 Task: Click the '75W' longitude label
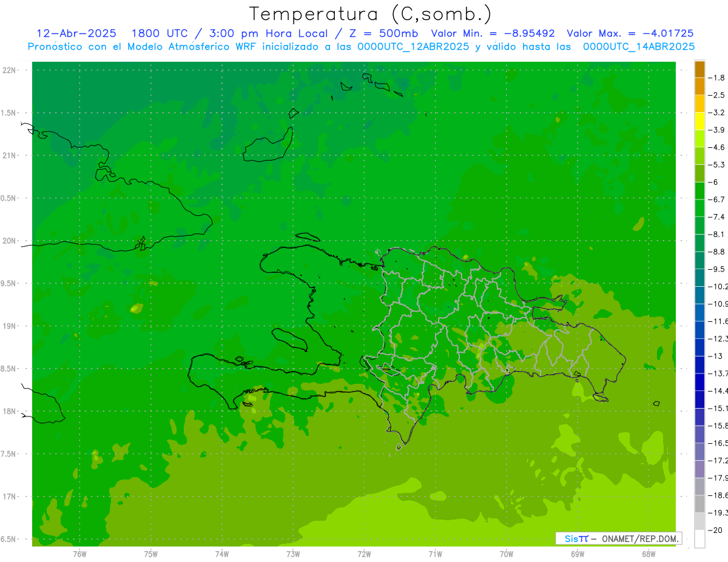[x=150, y=554]
